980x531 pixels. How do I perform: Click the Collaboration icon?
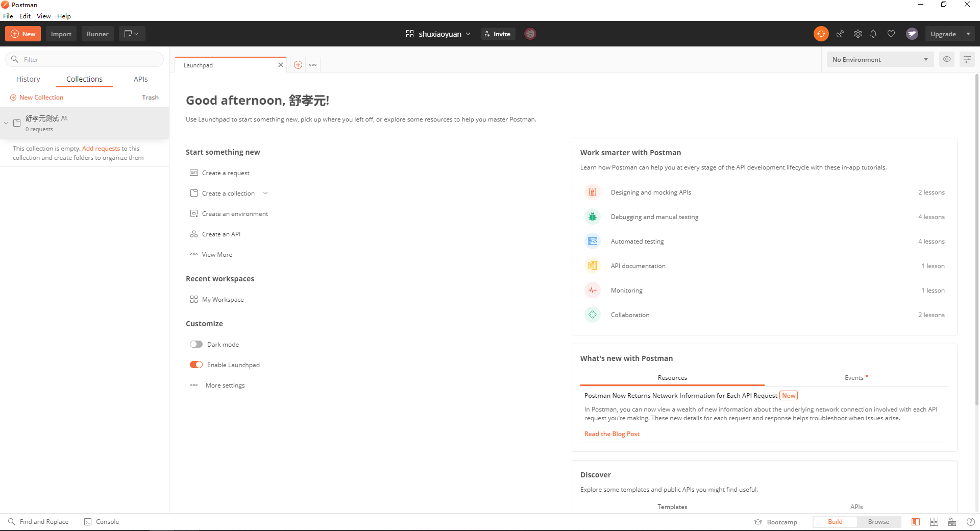pos(593,315)
